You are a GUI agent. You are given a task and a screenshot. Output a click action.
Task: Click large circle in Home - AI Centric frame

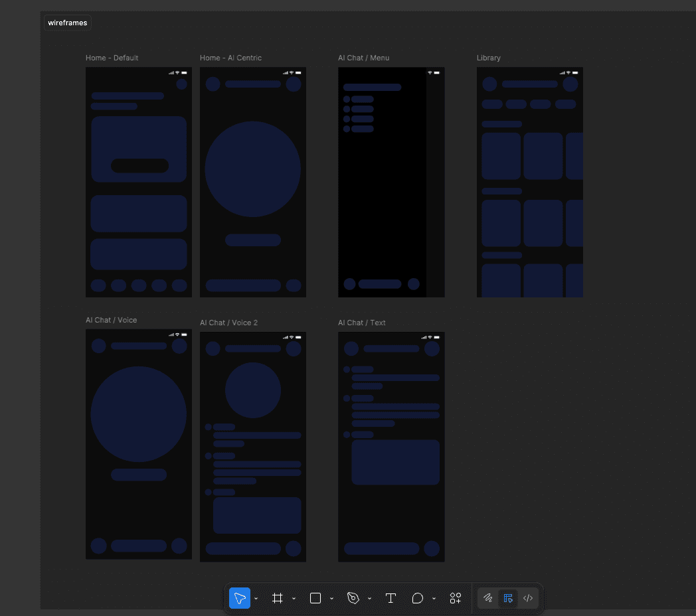(x=252, y=169)
